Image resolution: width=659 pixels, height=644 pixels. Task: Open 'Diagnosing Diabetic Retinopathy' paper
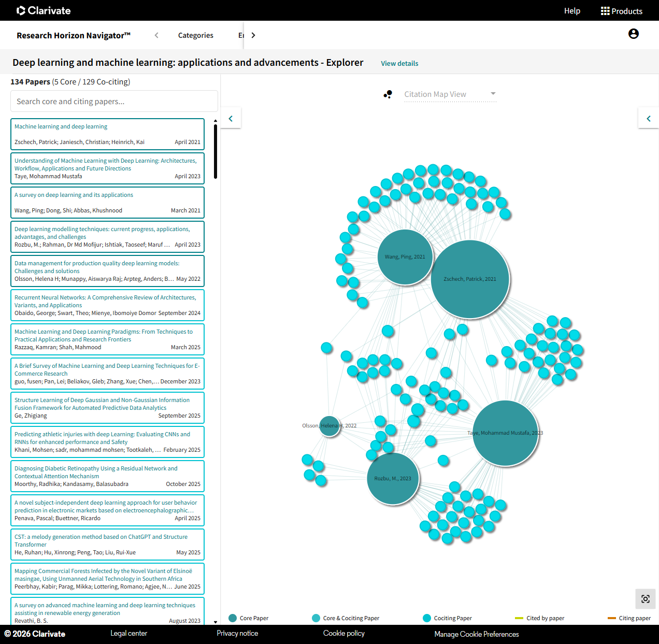pos(107,476)
